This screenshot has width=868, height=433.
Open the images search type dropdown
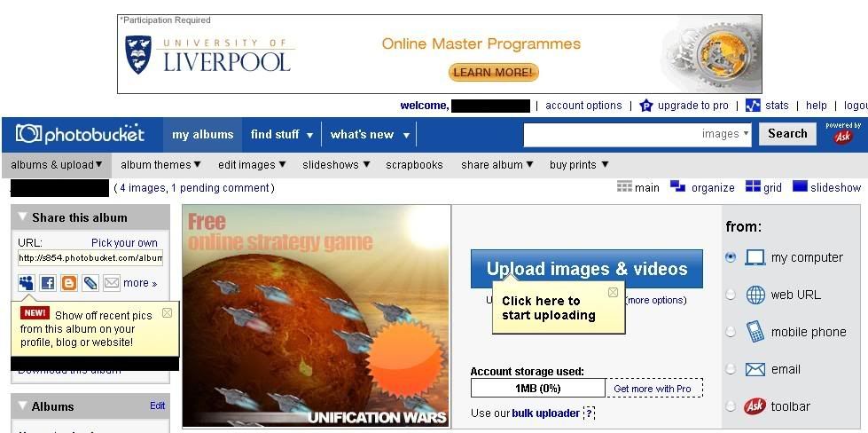pyautogui.click(x=724, y=134)
